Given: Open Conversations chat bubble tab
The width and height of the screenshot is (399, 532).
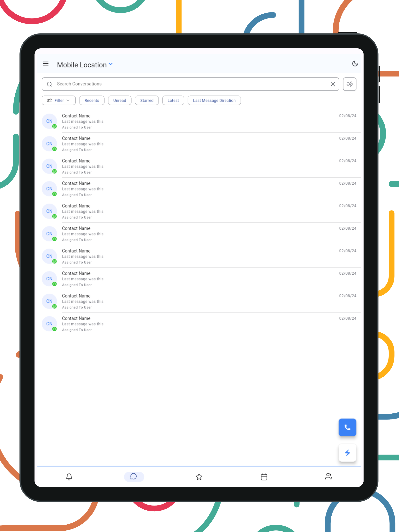Looking at the screenshot, I should [134, 477].
